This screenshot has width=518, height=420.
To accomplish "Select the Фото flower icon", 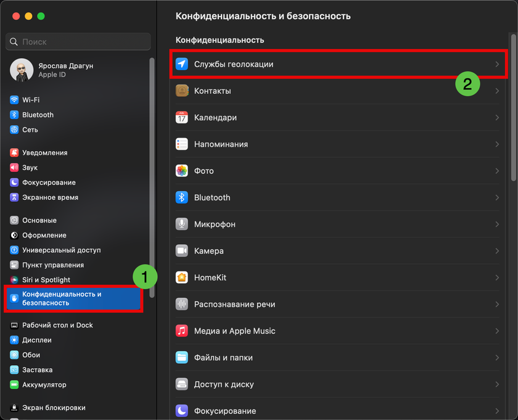I will tap(182, 171).
